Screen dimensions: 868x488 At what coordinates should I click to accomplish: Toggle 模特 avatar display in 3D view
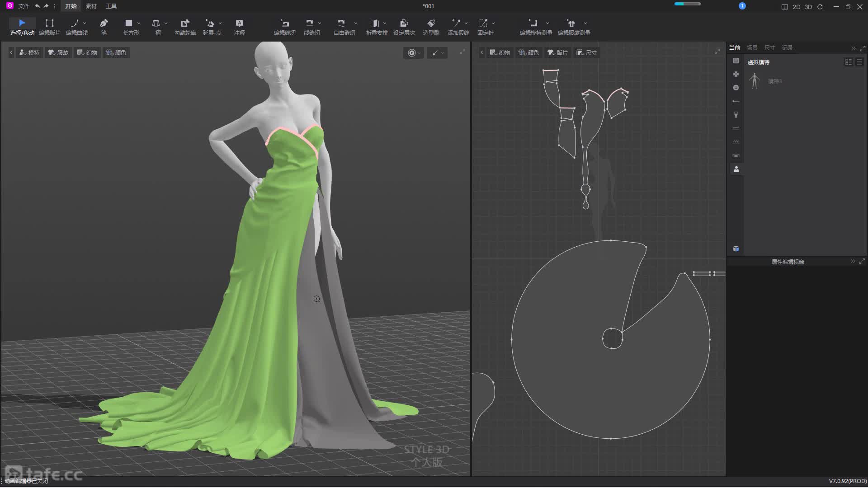point(30,52)
